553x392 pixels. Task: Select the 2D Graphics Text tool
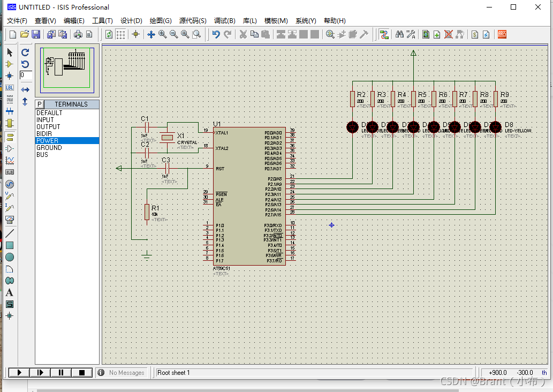(x=9, y=292)
